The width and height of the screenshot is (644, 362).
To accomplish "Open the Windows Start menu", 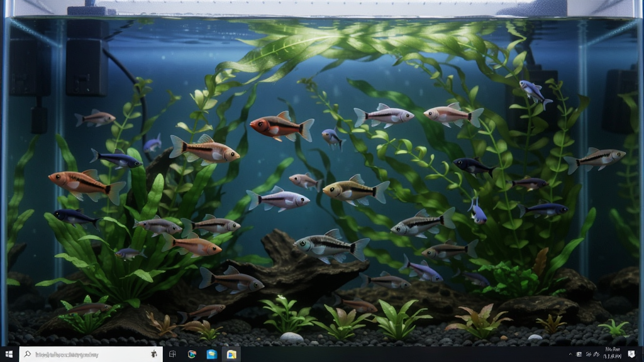I will tap(9, 354).
